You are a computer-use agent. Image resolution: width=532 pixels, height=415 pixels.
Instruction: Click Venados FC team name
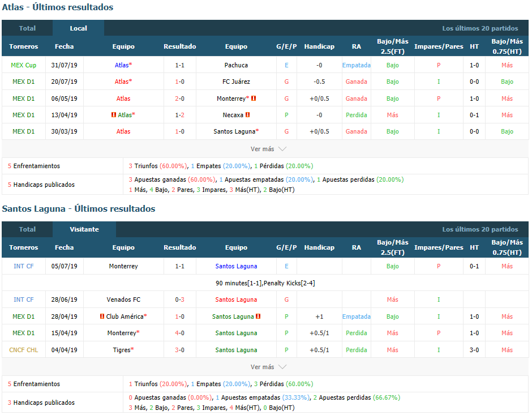pyautogui.click(x=123, y=300)
